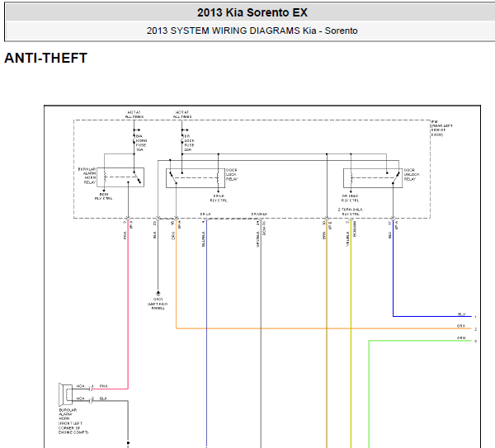Viewport: 495px width, 448px height.
Task: Click the horizontal blue wire ending at 1
Action: pos(431,316)
